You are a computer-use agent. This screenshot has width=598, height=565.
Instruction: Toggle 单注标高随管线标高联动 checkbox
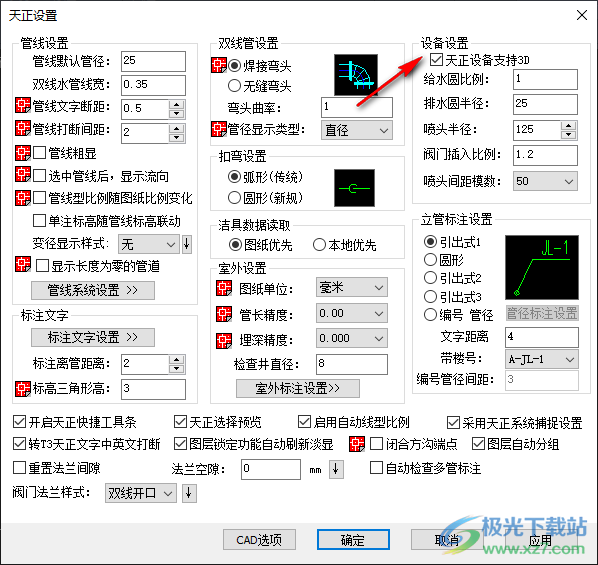tap(40, 221)
